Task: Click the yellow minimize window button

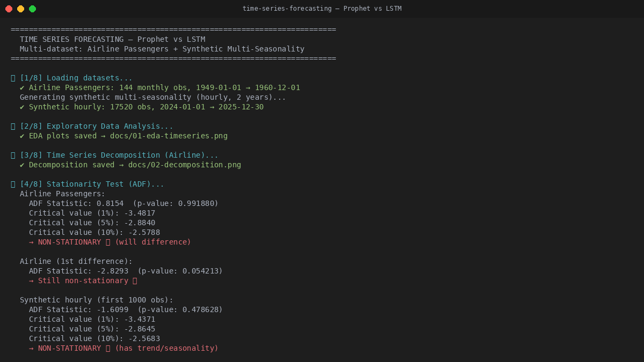Action: pyautogui.click(x=21, y=9)
